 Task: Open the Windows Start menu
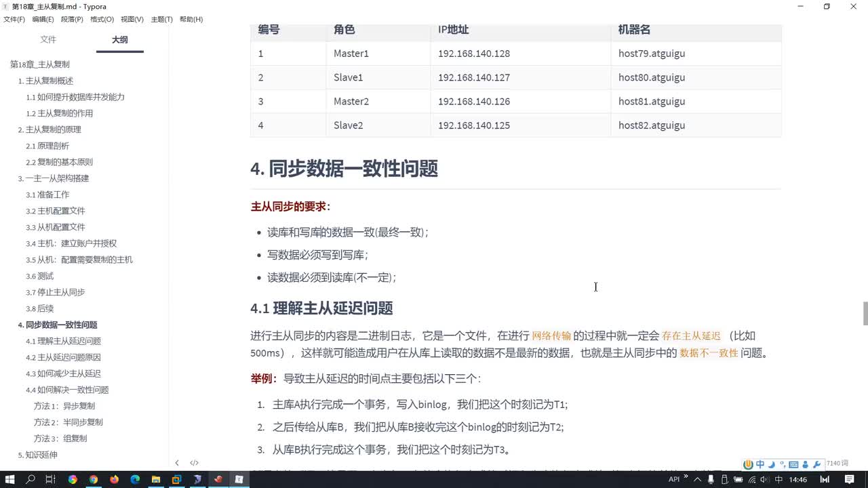pos(10,479)
